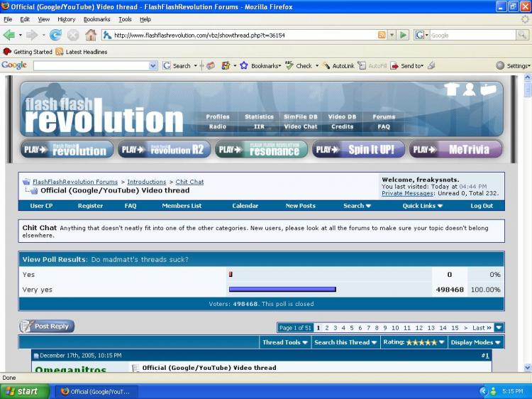Open the Chit Chat breadcrumb link

coord(189,182)
